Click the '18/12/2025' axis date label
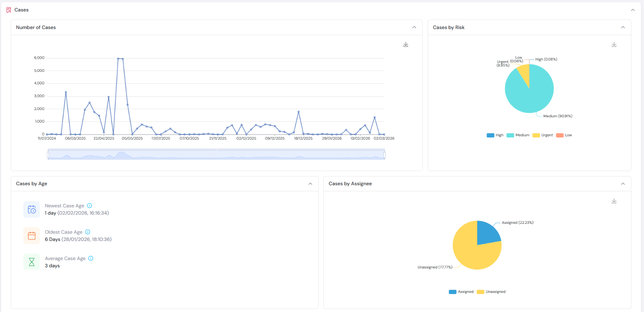Screen dimensions: 644x312 pos(303,139)
